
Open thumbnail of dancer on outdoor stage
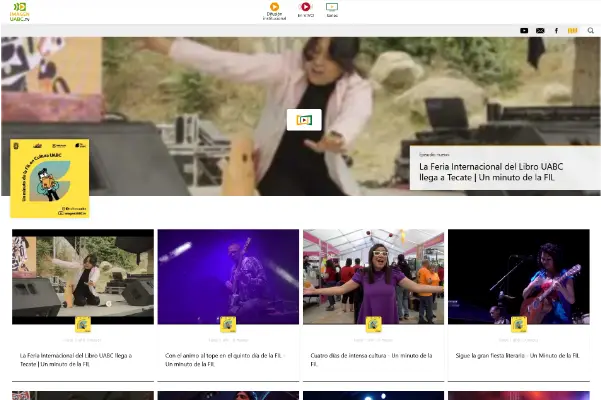click(83, 277)
